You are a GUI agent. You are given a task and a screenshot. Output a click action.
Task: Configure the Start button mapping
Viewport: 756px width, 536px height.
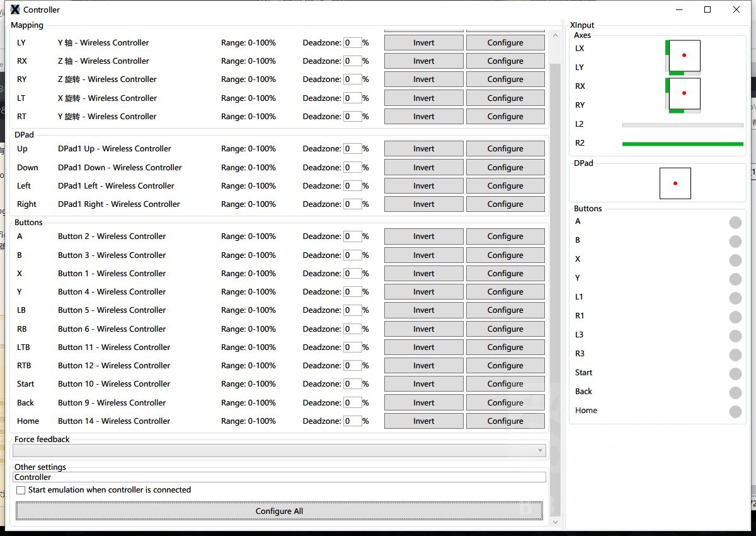click(505, 384)
